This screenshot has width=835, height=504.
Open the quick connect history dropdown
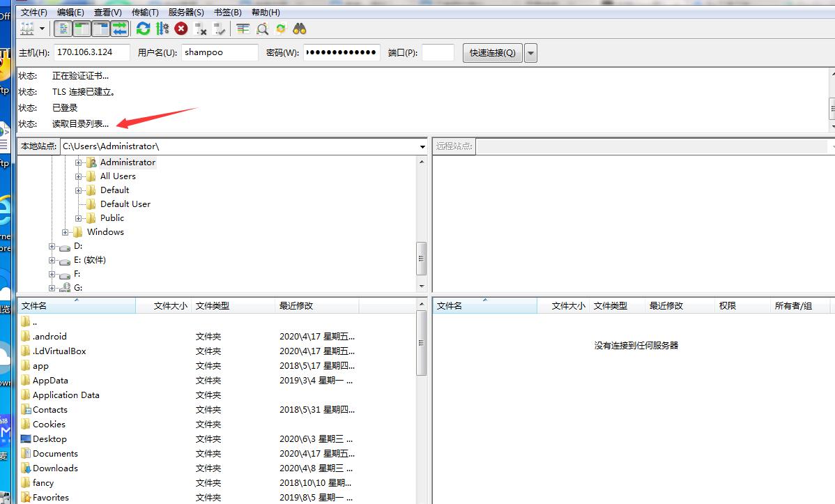[x=530, y=53]
